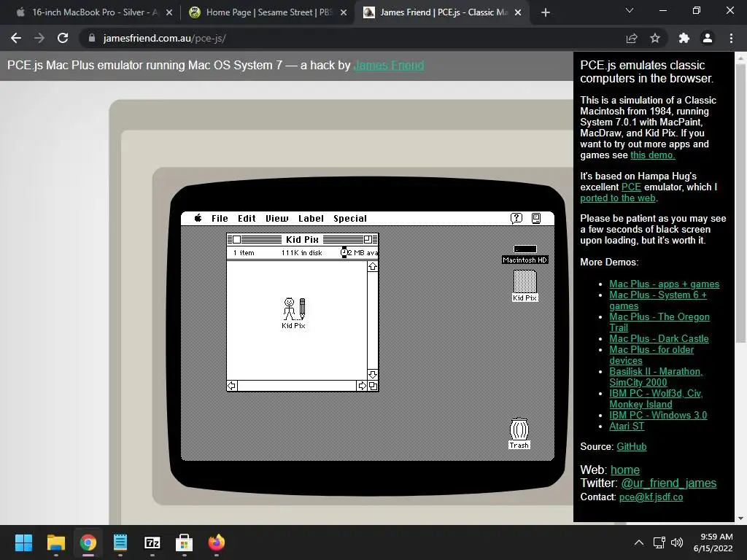Bookmark this page with the star
Screen dimensions: 747x560
tap(655, 38)
